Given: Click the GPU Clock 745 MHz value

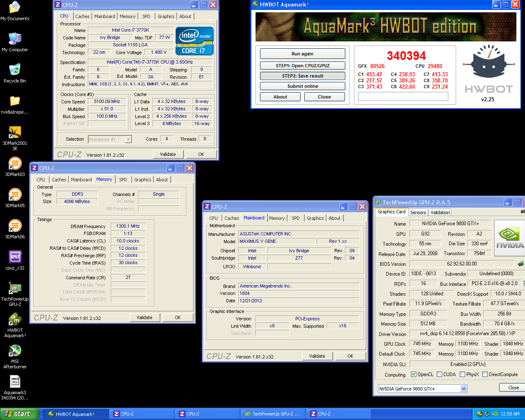Looking at the screenshot, I should click(422, 344).
